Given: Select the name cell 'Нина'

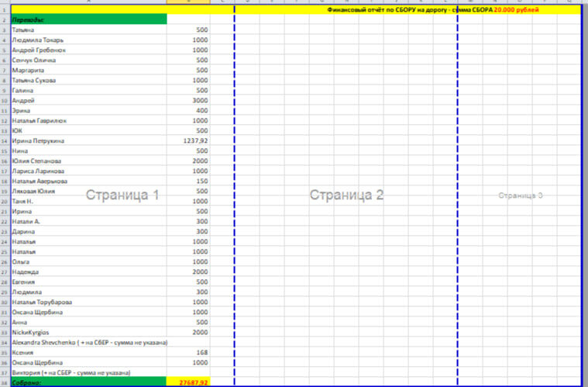Looking at the screenshot, I should (89, 151).
